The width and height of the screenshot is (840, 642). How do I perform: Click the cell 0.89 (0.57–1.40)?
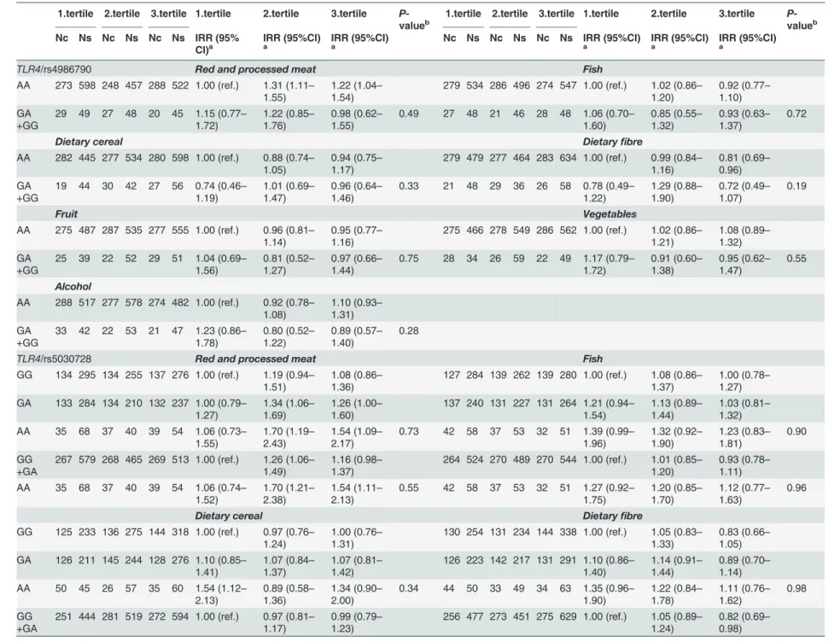357,336
